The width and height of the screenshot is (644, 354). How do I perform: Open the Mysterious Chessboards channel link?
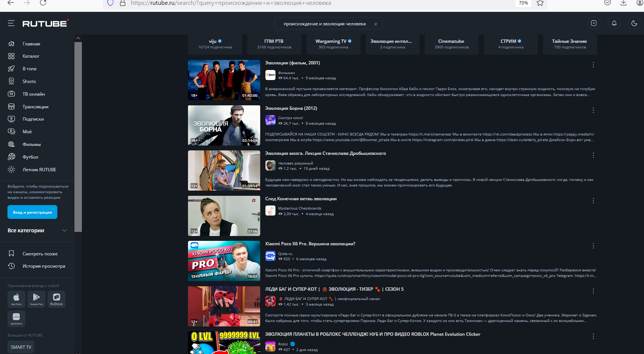(x=300, y=208)
